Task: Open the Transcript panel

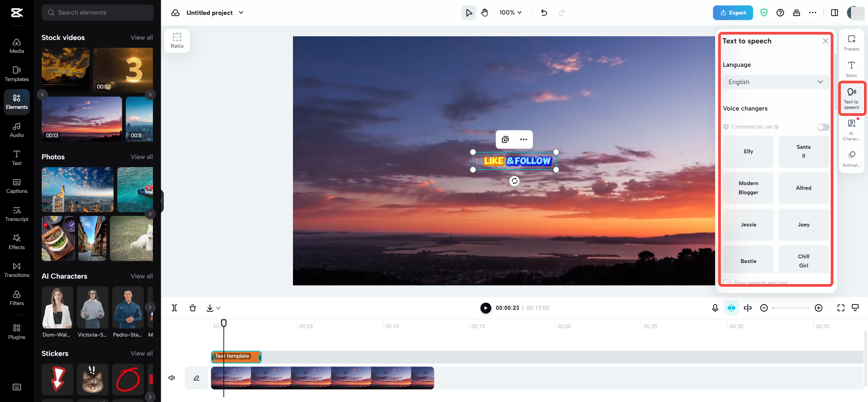Action: tap(16, 214)
